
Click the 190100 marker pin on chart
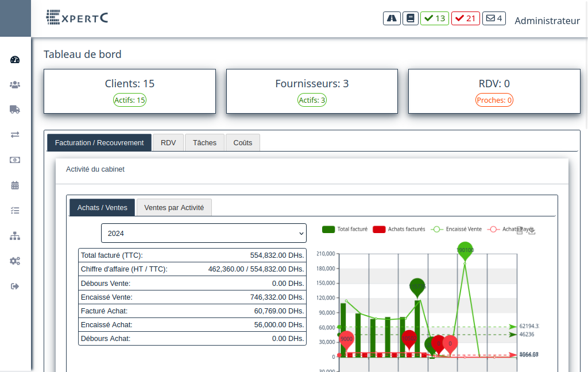[x=465, y=250]
